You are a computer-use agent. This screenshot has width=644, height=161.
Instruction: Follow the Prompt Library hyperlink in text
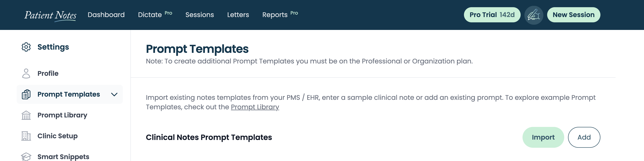point(255,107)
